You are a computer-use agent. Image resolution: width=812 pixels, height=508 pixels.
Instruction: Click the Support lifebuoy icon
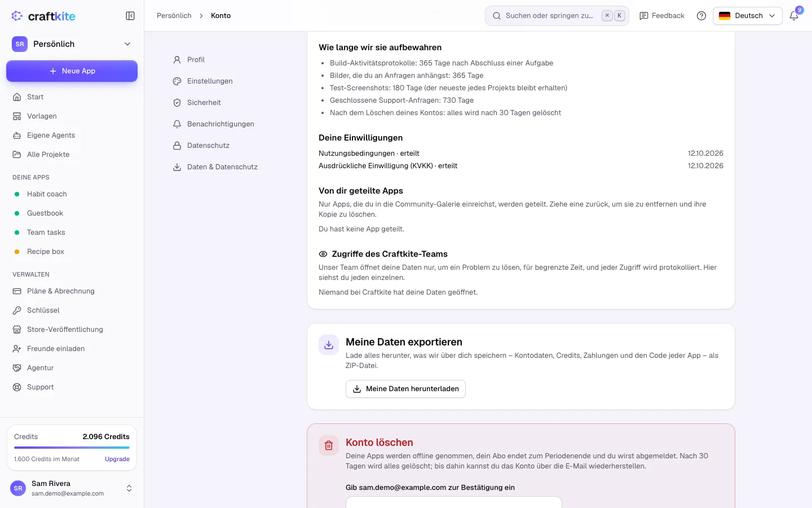click(x=17, y=387)
